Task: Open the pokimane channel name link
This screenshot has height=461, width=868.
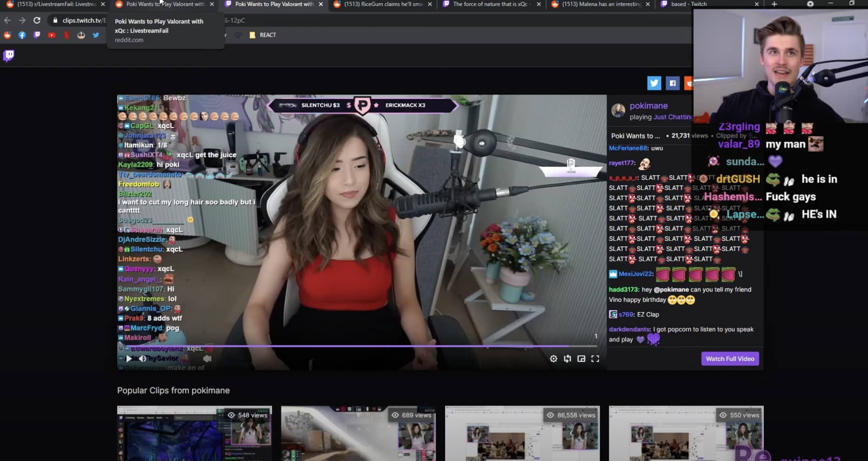Action: coord(648,106)
